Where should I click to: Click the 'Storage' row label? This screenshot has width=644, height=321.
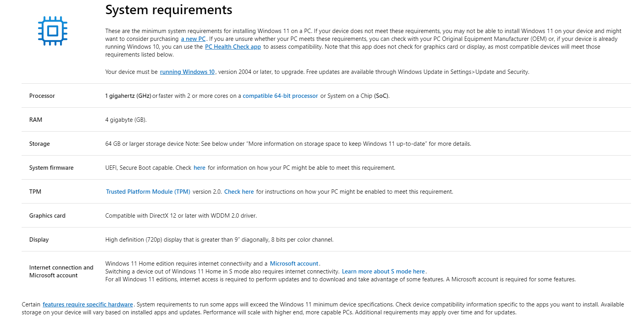[x=40, y=144]
